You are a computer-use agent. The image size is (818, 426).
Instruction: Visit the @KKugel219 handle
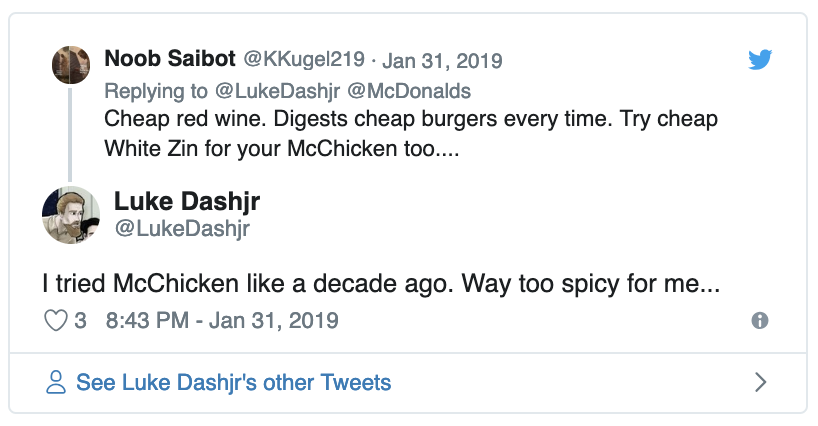pos(289,59)
